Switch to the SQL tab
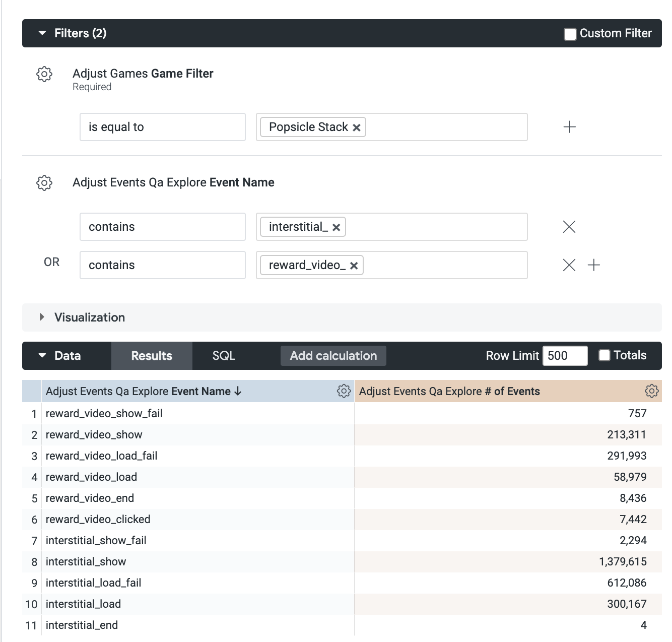 tap(224, 356)
